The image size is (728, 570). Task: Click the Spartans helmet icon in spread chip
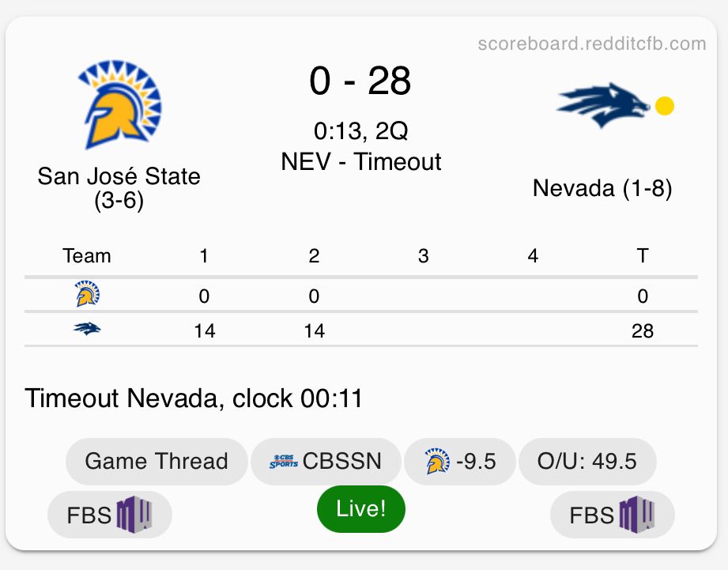[x=433, y=462]
